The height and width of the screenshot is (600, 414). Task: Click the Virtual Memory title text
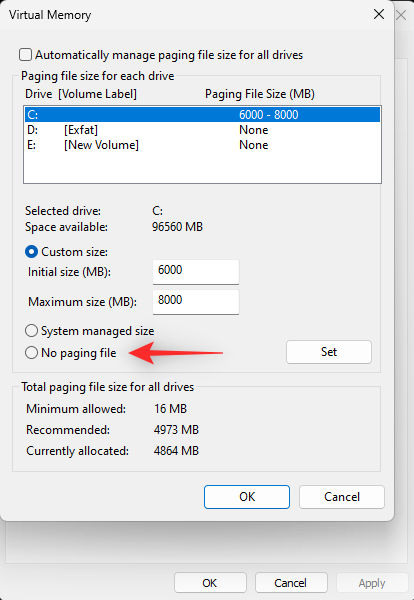pos(50,15)
